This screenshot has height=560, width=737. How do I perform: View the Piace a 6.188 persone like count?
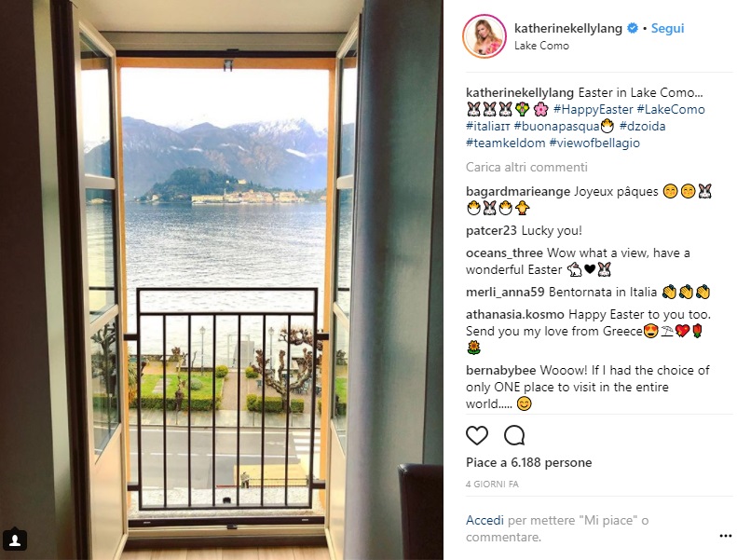(x=529, y=463)
